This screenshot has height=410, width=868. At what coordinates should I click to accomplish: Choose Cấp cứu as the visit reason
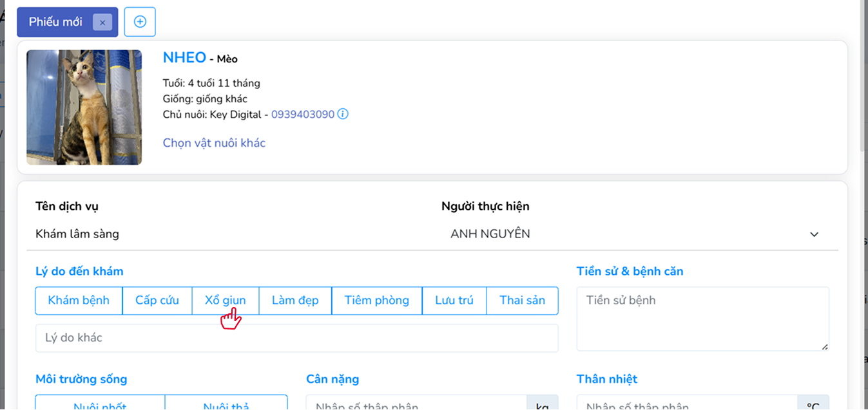157,300
